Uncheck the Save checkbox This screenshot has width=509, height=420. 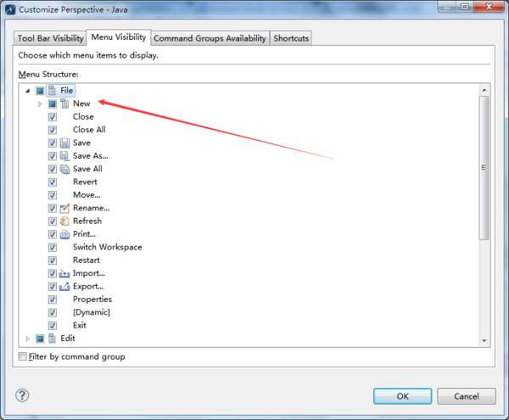[53, 143]
